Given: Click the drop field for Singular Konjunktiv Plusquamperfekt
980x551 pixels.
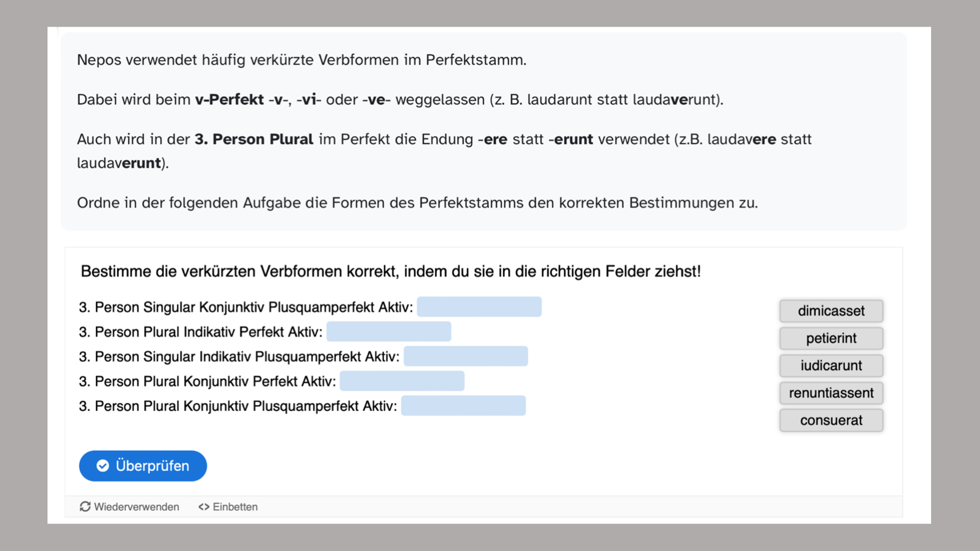Looking at the screenshot, I should (479, 307).
